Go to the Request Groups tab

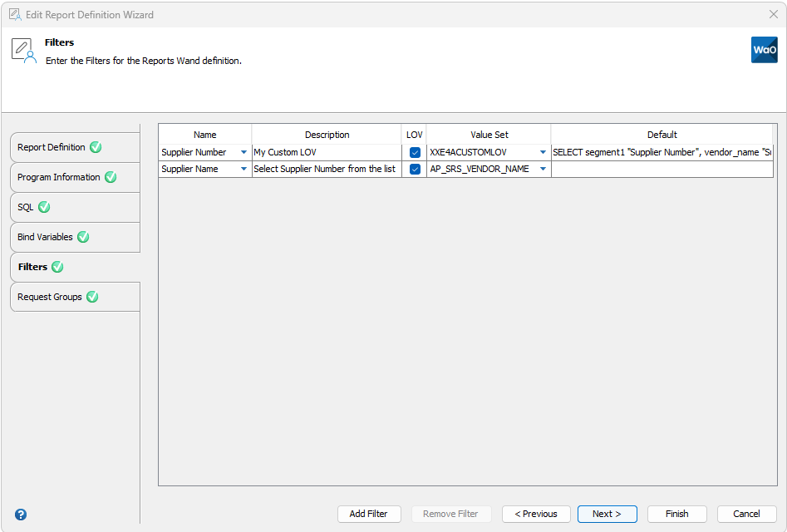(50, 297)
